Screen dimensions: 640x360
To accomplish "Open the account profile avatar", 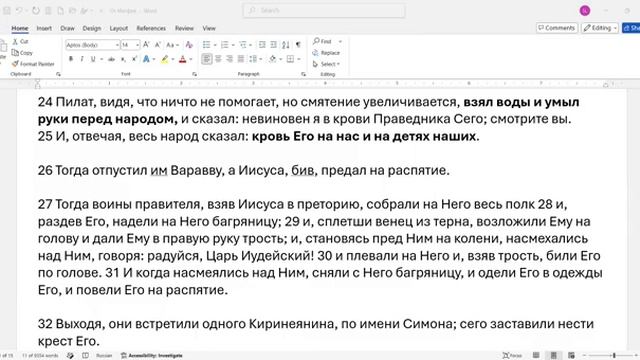I will pyautogui.click(x=585, y=11).
